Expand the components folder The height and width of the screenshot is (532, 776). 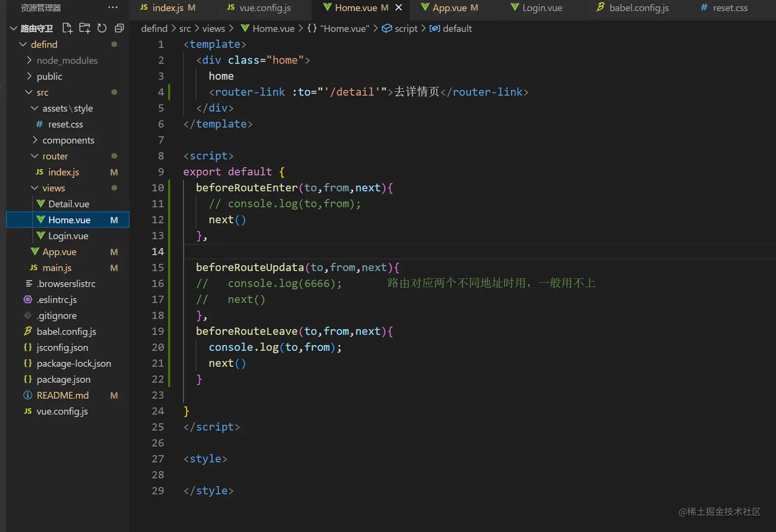click(35, 140)
